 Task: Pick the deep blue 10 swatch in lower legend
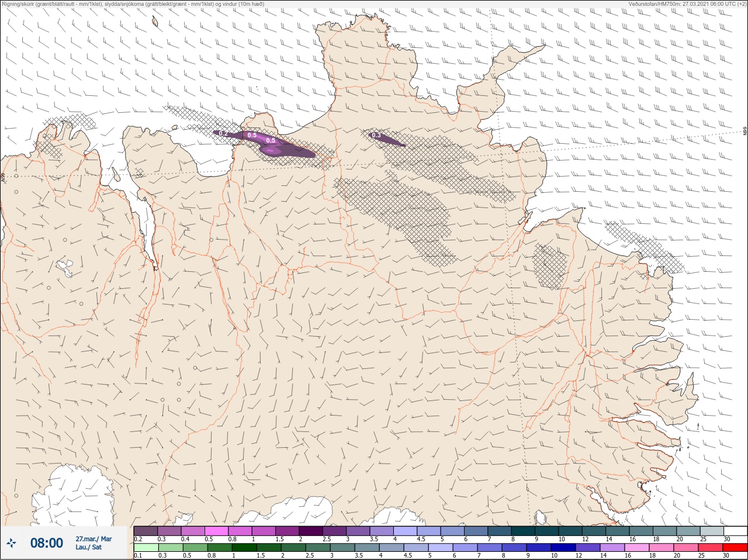tap(563, 548)
